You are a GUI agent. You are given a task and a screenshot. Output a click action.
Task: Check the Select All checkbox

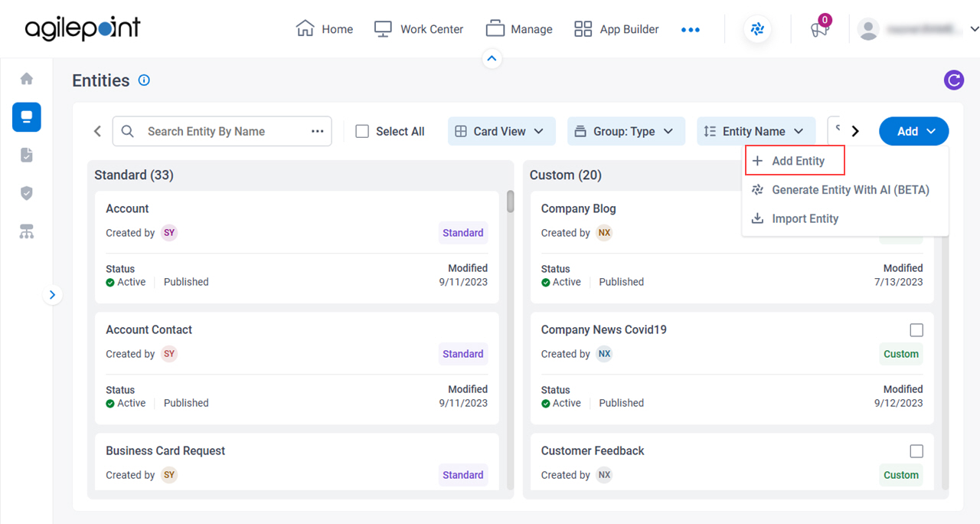[362, 131]
